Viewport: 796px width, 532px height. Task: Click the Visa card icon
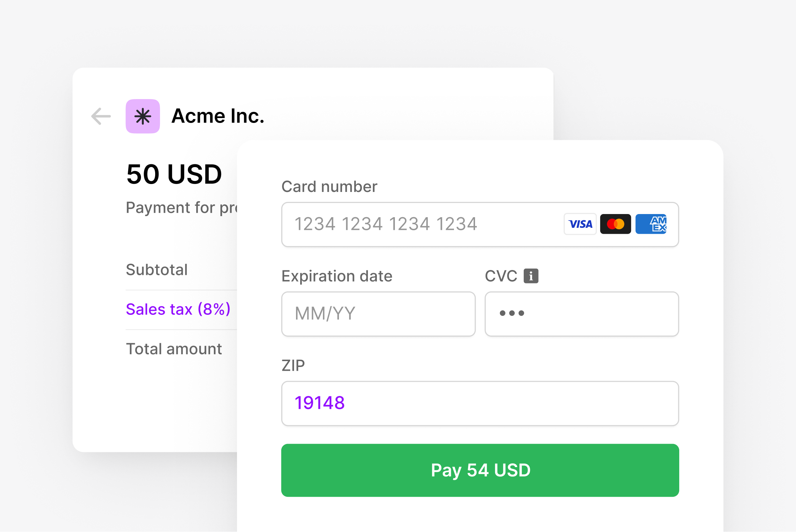(580, 224)
